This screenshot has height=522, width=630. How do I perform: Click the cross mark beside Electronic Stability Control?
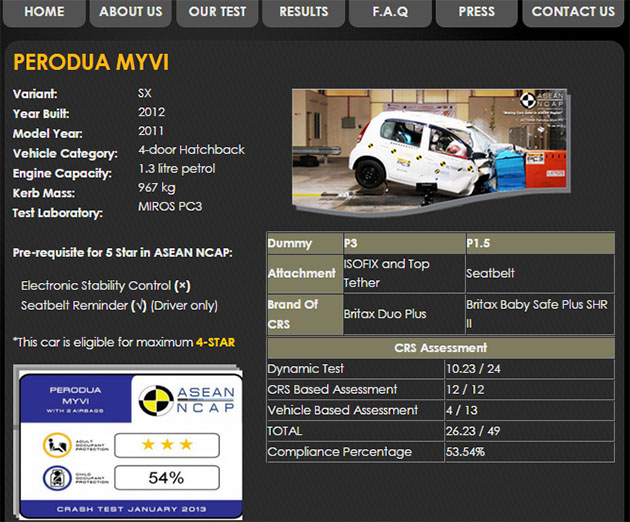[182, 286]
